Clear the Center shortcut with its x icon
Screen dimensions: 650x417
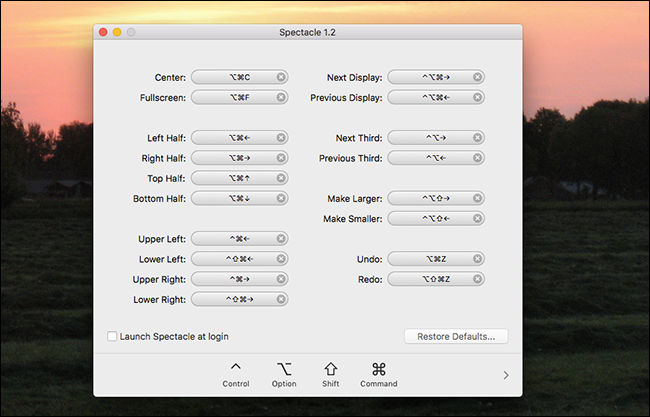(281, 77)
